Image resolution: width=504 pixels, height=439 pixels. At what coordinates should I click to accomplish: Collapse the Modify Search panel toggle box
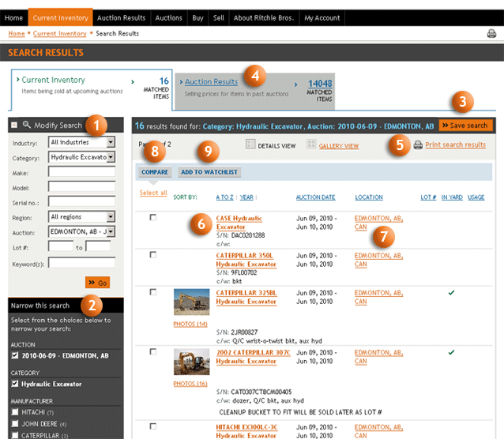pos(14,125)
